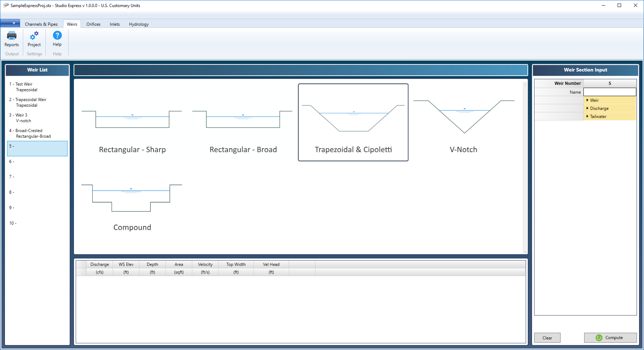644x350 pixels.
Task: Open the Reports printer icon
Action: [12, 36]
